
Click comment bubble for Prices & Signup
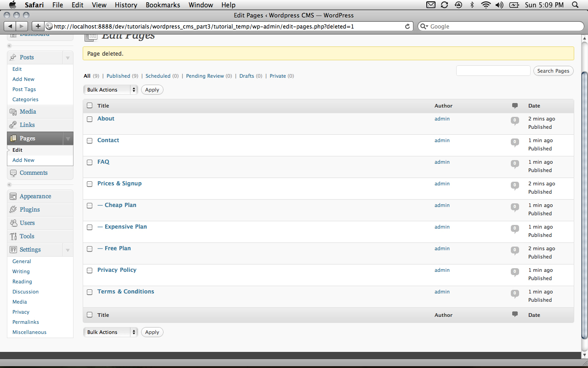515,186
